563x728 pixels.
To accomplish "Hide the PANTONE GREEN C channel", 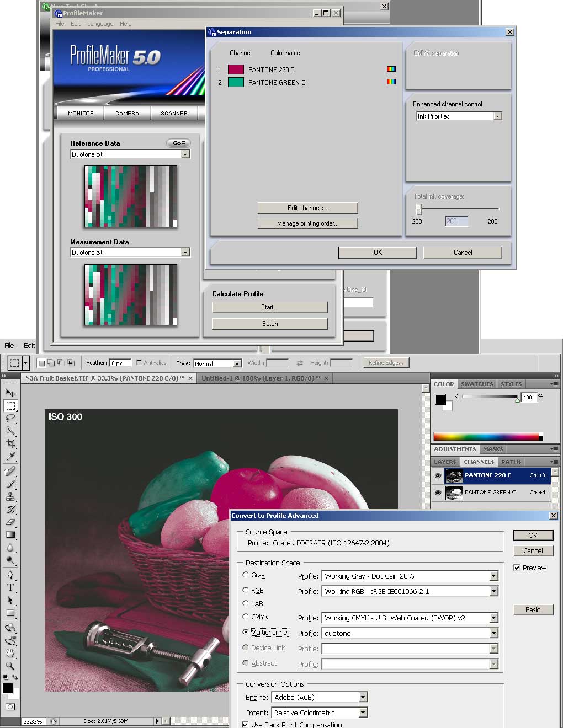I will pyautogui.click(x=438, y=492).
